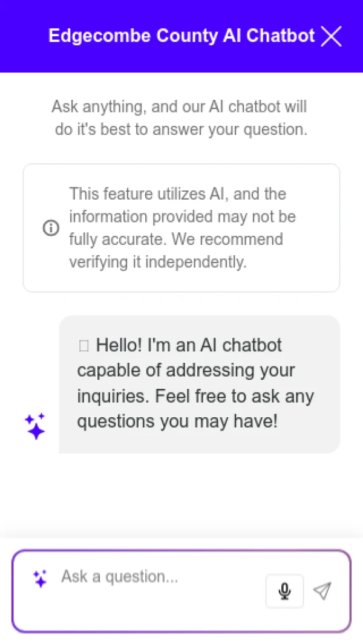
Task: Click "questions you may have!" in the greeting
Action: (177, 421)
